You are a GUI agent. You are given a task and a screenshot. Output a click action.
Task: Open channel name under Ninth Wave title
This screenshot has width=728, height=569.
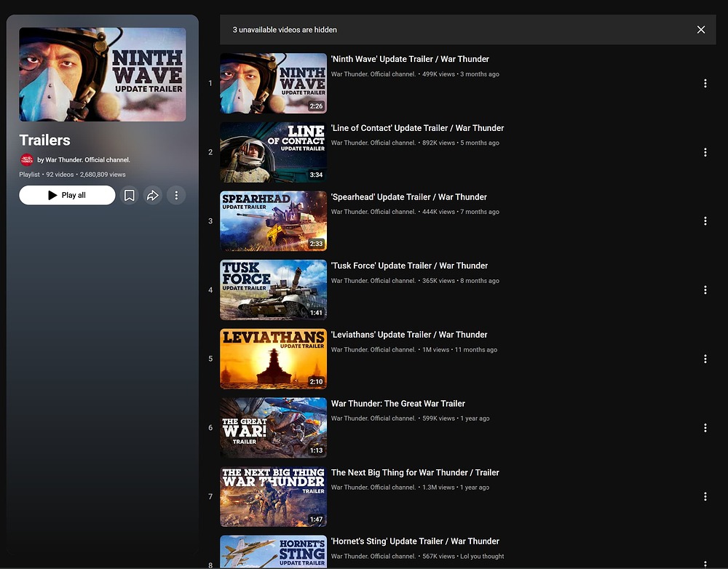click(x=373, y=73)
